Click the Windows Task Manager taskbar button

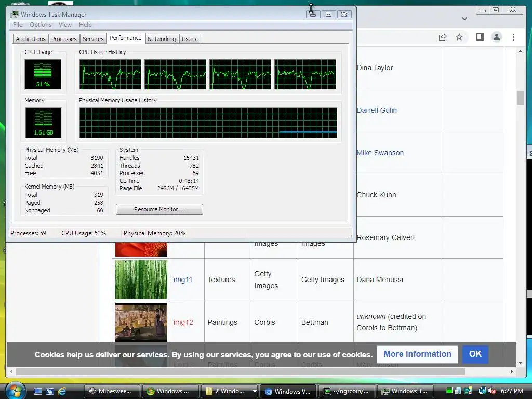406,391
